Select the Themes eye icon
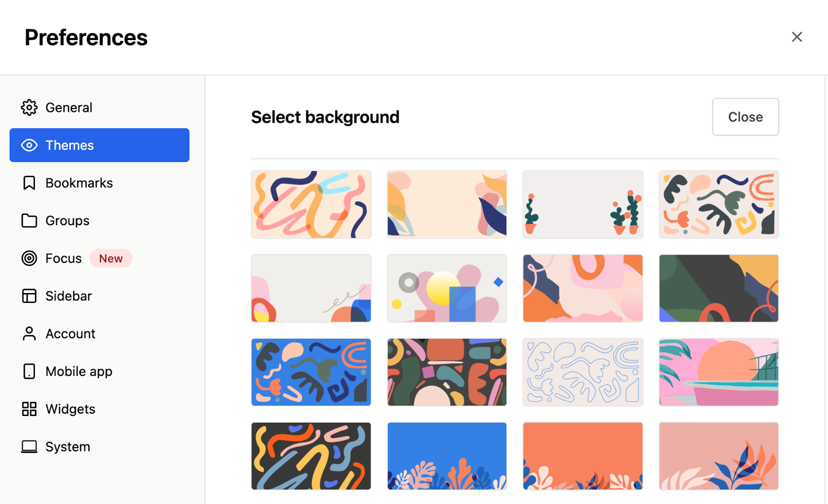Viewport: 828px width, 504px height. [x=29, y=145]
